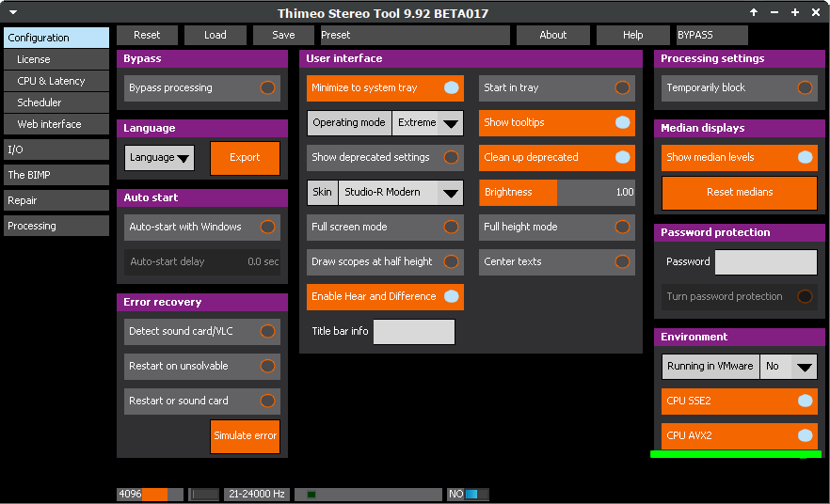Click the Title bar info field
Image resolution: width=830 pixels, height=504 pixels.
(x=414, y=332)
